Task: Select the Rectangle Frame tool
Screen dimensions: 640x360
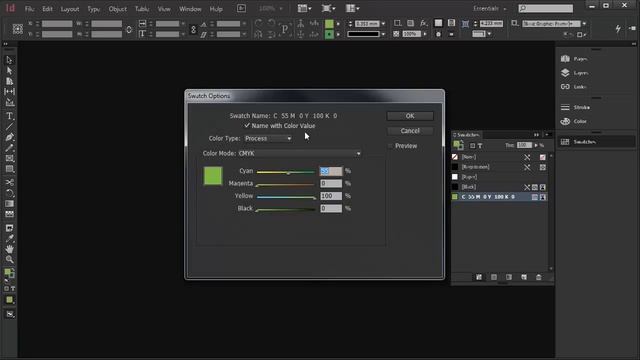Action: (9, 158)
